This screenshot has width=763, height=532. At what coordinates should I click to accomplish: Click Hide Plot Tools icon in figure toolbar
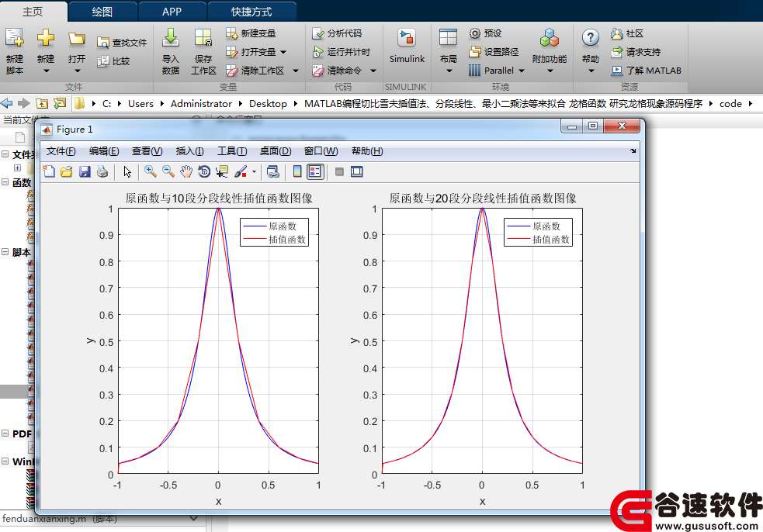tap(340, 171)
